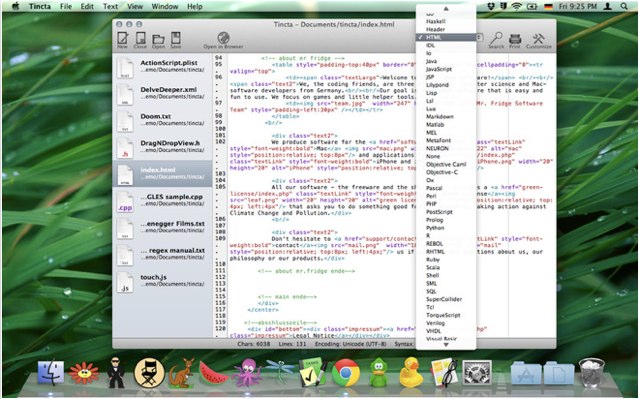
Task: Open the Window menu
Action: (x=165, y=7)
